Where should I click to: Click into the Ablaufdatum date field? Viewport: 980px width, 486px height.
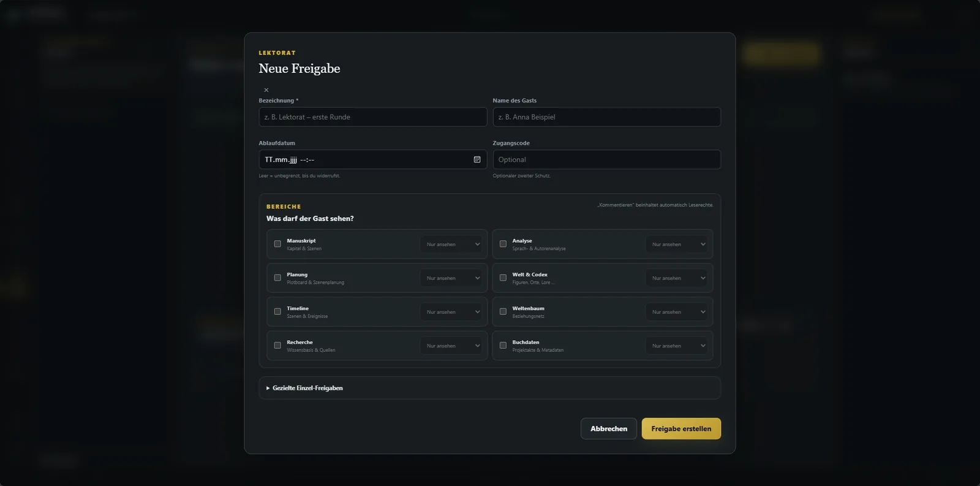coord(373,159)
